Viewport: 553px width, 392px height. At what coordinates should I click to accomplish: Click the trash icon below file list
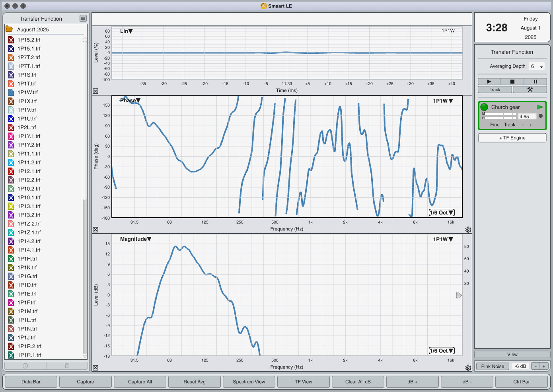67,366
